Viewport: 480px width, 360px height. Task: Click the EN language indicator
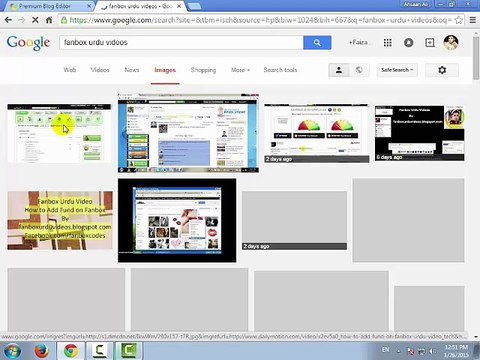click(386, 350)
